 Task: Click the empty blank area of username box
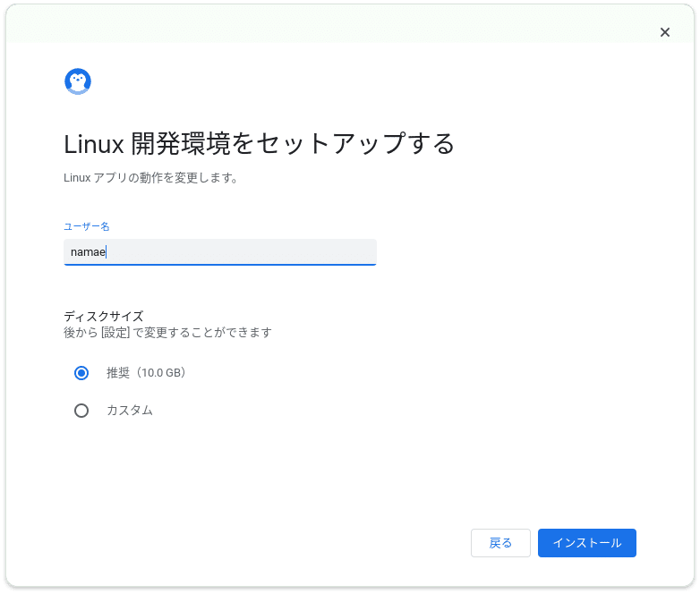click(241, 252)
